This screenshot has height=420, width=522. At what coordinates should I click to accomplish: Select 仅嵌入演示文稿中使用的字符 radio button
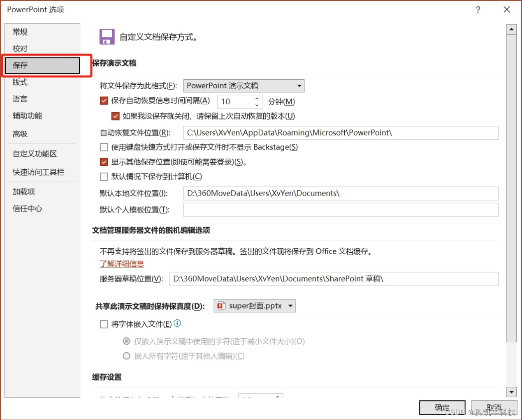coord(127,341)
